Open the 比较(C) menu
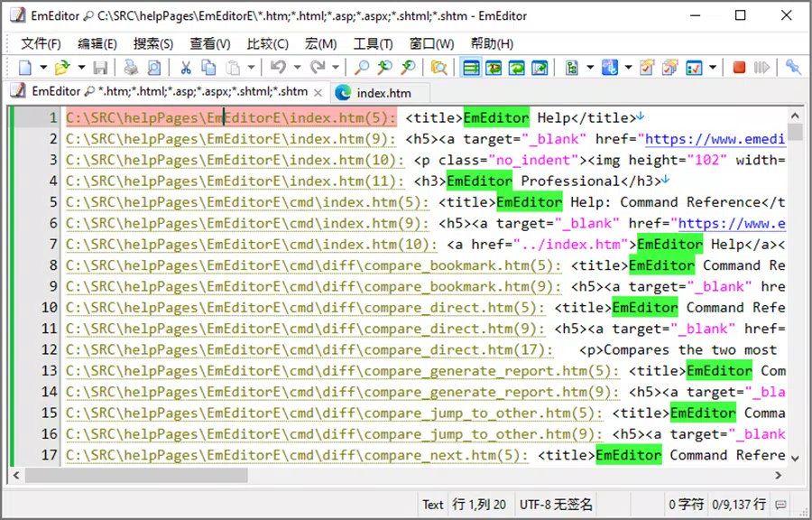812x520 pixels. 267,43
